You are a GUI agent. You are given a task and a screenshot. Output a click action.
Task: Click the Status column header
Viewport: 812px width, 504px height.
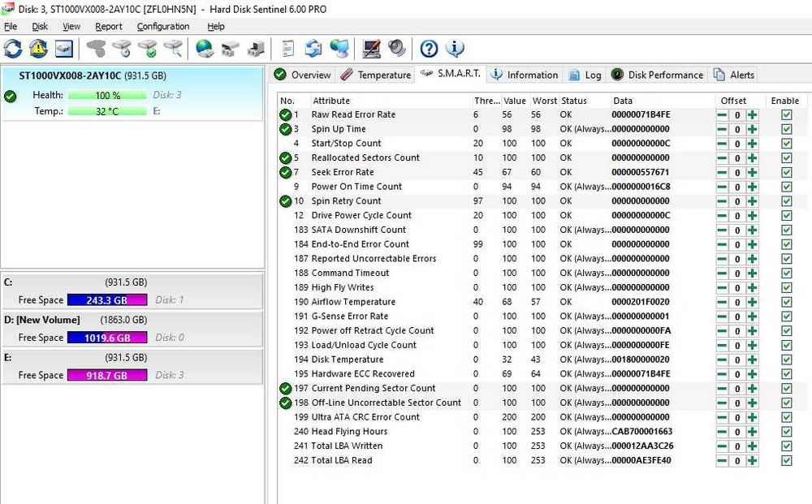pos(574,101)
